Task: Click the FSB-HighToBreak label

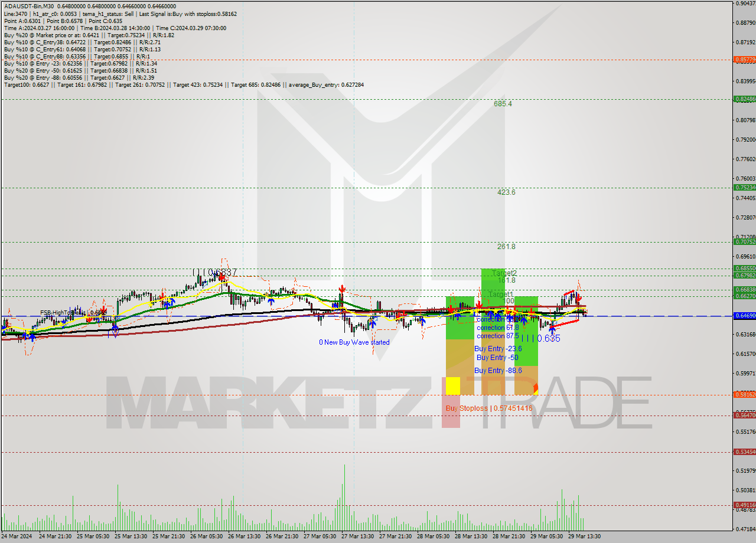Action: point(73,313)
